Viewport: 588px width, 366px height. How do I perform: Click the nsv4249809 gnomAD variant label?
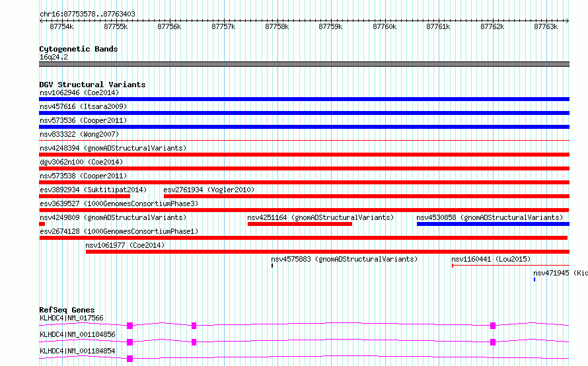tap(113, 217)
